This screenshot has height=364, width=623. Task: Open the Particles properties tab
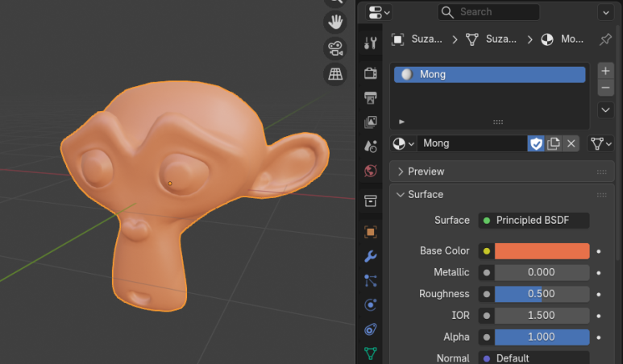tap(370, 280)
